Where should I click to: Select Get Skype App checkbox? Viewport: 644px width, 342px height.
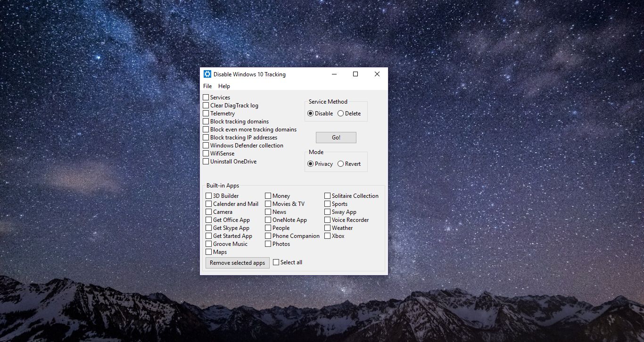point(209,228)
